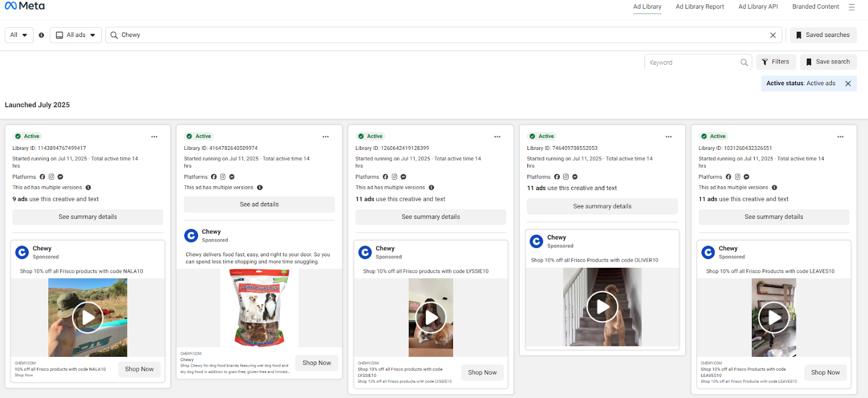See summary details for ad 1260642419128399
Screen dimensions: 868x398
431,217
